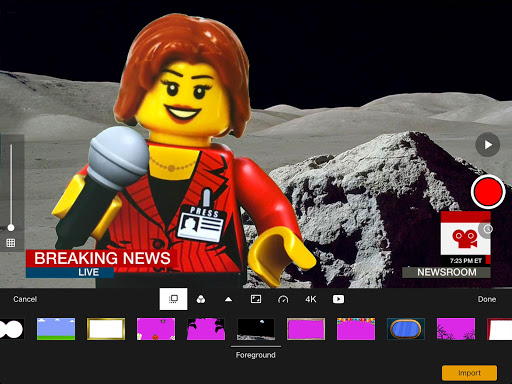The image size is (512, 384).
Task: Choose the gold picture frame foreground thumbnail
Action: pyautogui.click(x=106, y=329)
